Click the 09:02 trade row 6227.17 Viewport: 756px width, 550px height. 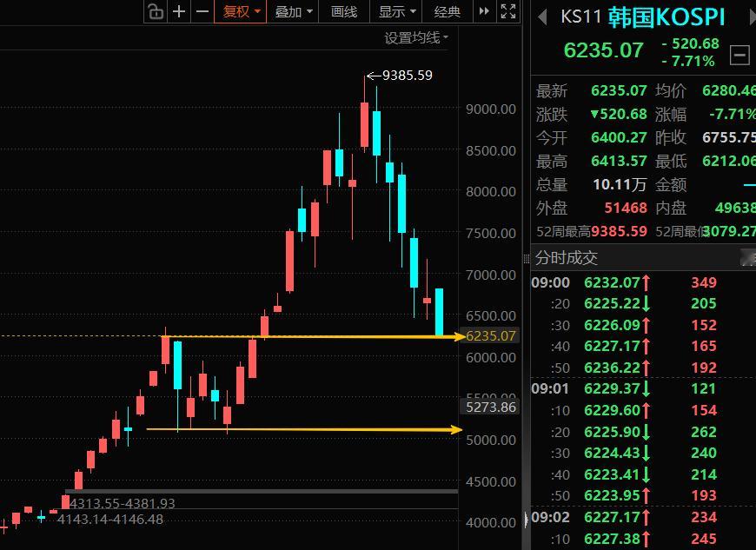pyautogui.click(x=643, y=517)
